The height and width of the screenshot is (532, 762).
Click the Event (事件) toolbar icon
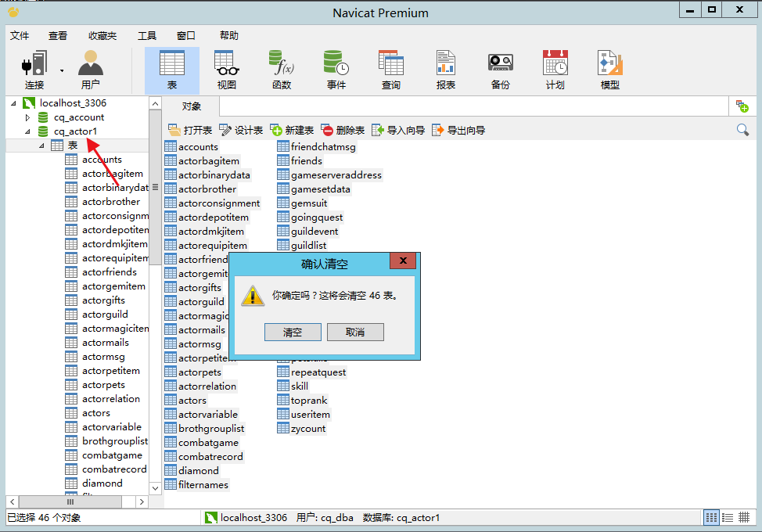(336, 70)
